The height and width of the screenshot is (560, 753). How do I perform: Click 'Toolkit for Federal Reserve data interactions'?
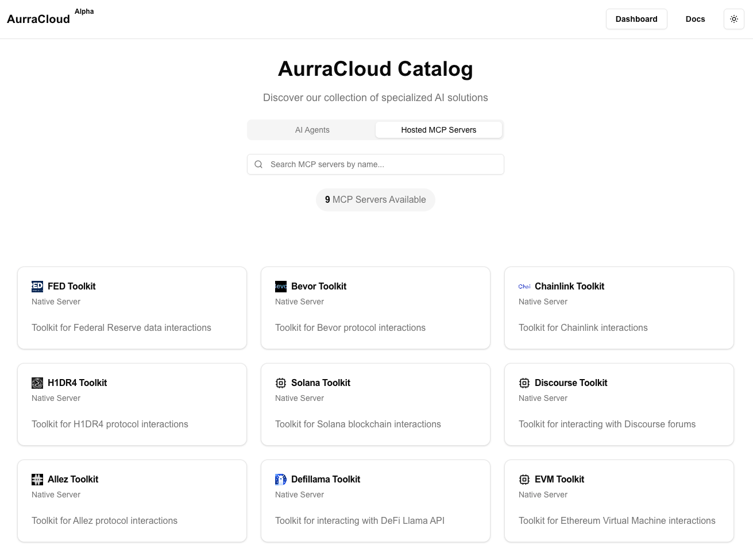121,327
